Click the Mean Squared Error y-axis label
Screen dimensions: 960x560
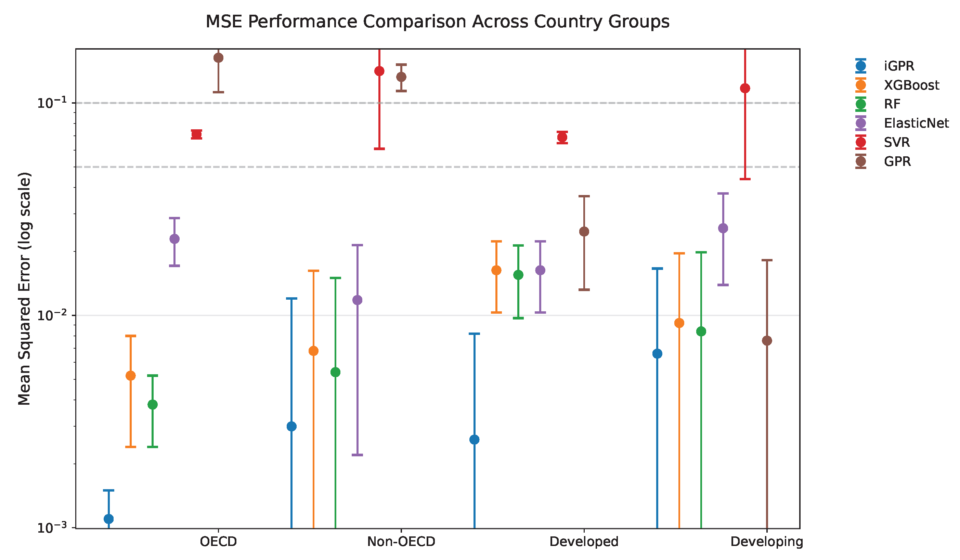tap(24, 289)
